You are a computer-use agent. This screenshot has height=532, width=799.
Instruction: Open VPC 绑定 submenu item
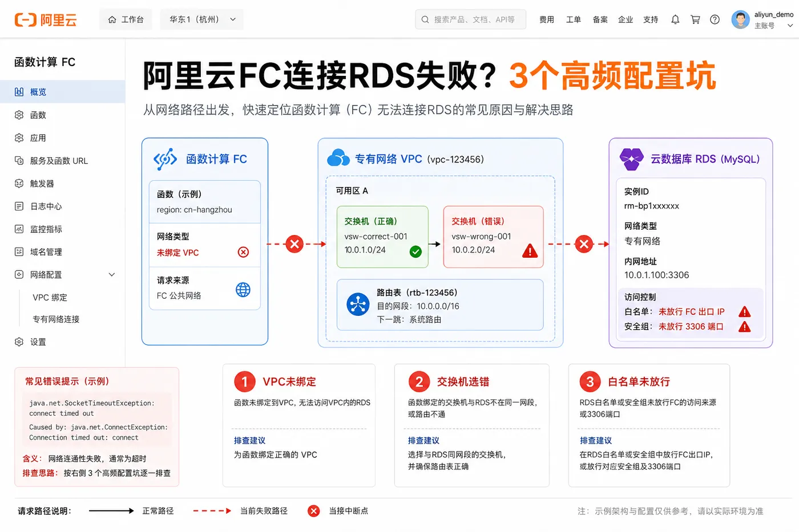pos(50,297)
